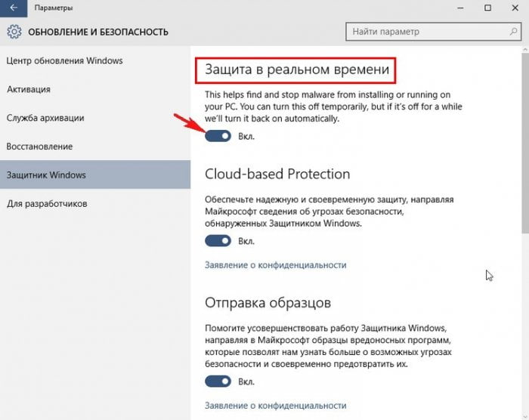
Task: Disable the Cloud-based Protection switch
Action: (218, 241)
